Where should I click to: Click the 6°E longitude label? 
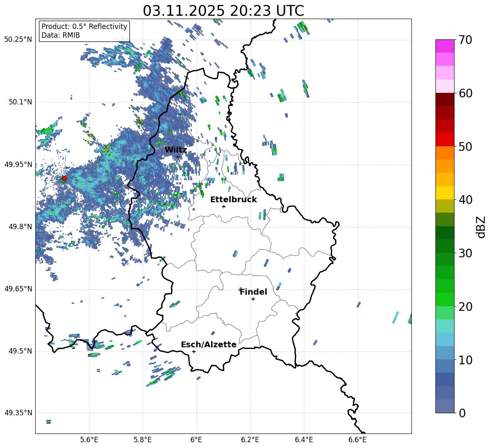(196, 440)
